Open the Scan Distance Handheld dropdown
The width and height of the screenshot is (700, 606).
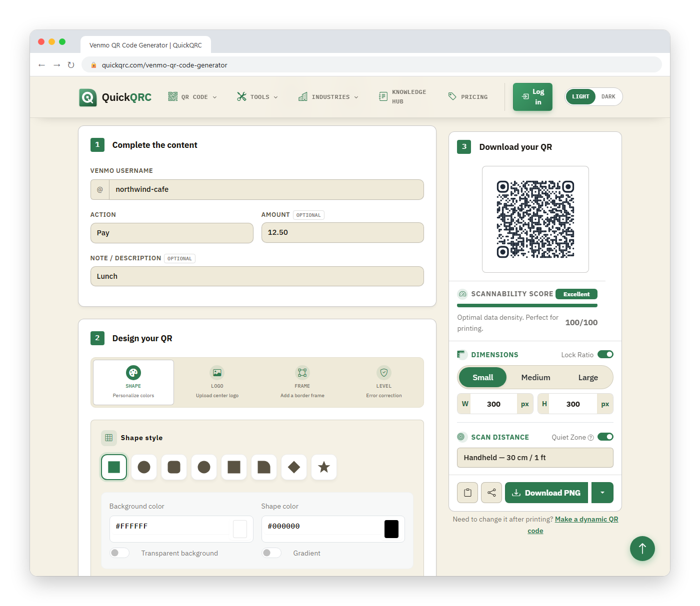coord(535,458)
